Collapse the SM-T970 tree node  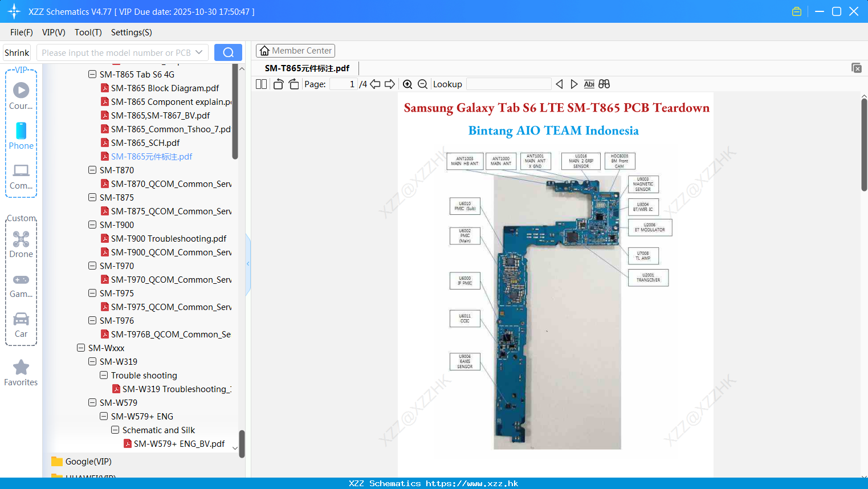92,266
